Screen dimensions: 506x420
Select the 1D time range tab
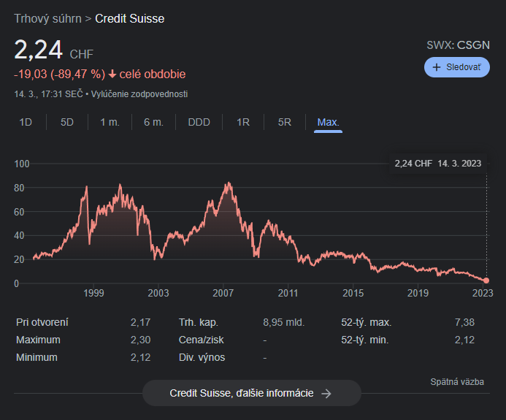tap(26, 122)
